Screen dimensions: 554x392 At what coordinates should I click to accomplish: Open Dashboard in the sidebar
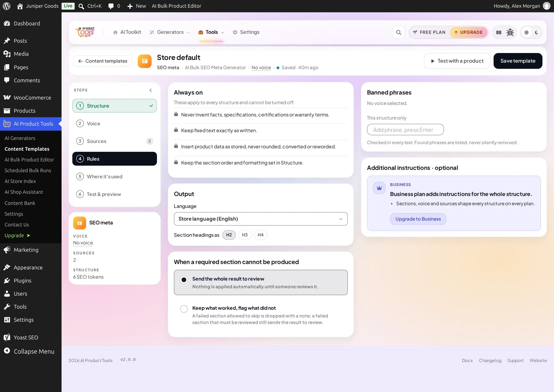point(31,23)
